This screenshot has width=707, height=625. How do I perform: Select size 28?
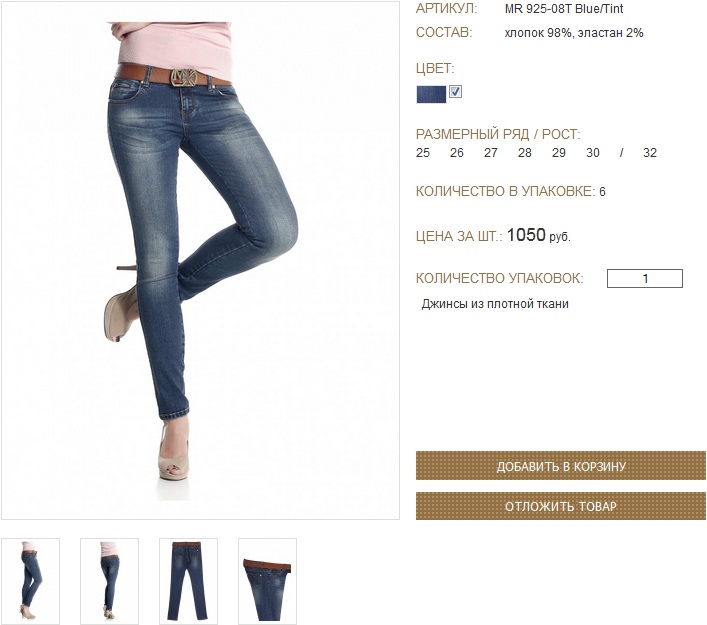click(524, 152)
